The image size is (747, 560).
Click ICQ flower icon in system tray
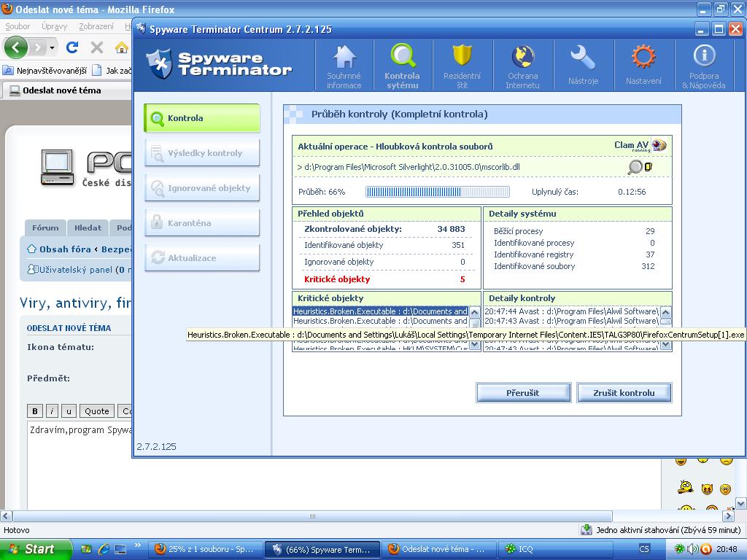(x=679, y=549)
